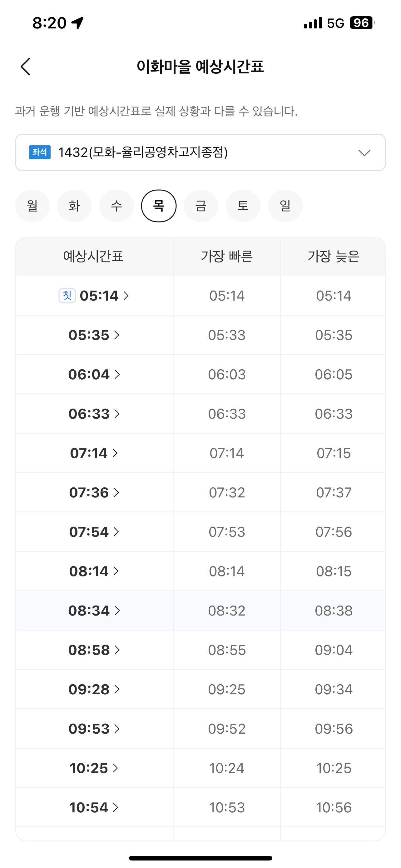Tap the chevron next to 05:35
The height and width of the screenshot is (868, 401).
click(x=117, y=335)
